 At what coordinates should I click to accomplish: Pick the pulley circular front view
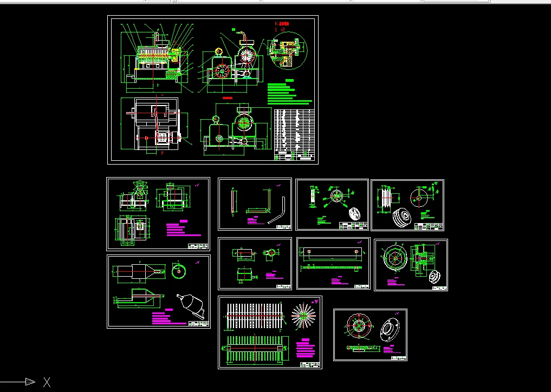pyautogui.click(x=419, y=197)
